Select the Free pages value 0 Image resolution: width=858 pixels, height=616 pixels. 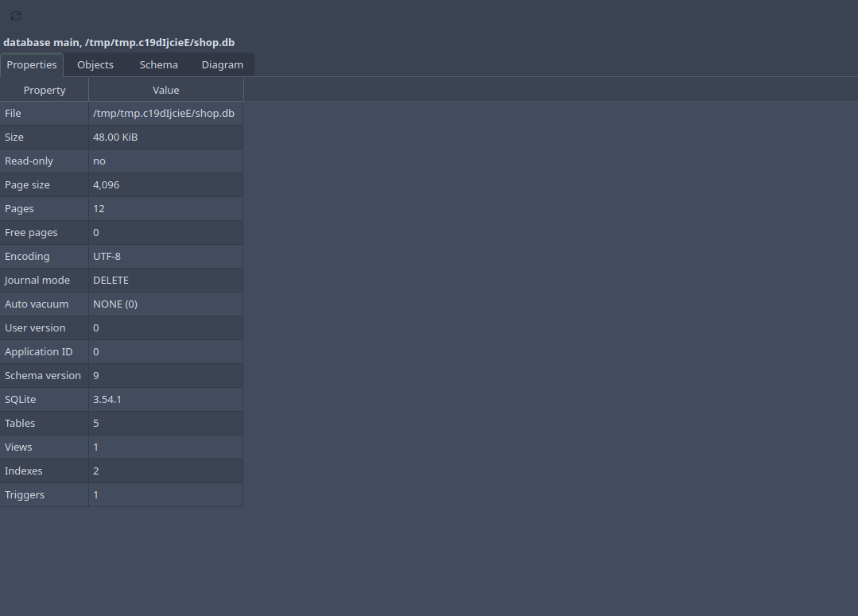click(166, 233)
